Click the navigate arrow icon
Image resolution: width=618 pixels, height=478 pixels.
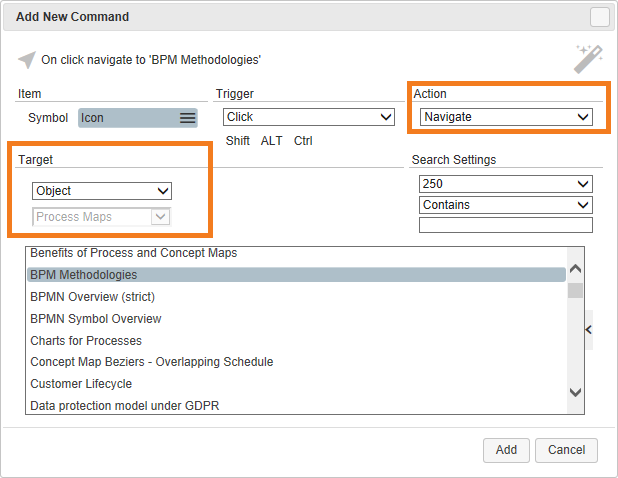point(27,60)
